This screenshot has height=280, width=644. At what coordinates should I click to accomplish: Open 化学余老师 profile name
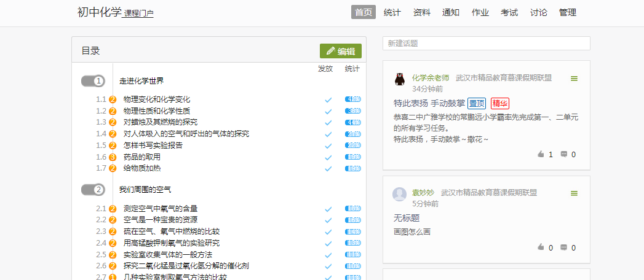point(431,78)
